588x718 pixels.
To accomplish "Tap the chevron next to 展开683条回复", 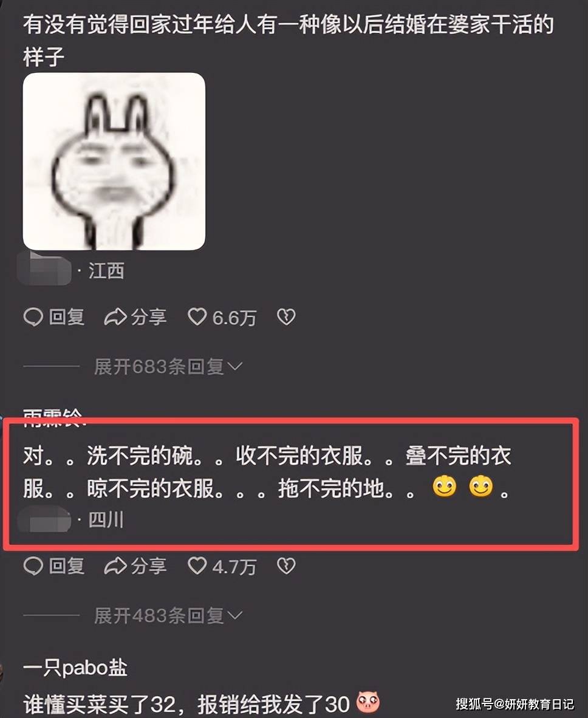I will tap(234, 367).
